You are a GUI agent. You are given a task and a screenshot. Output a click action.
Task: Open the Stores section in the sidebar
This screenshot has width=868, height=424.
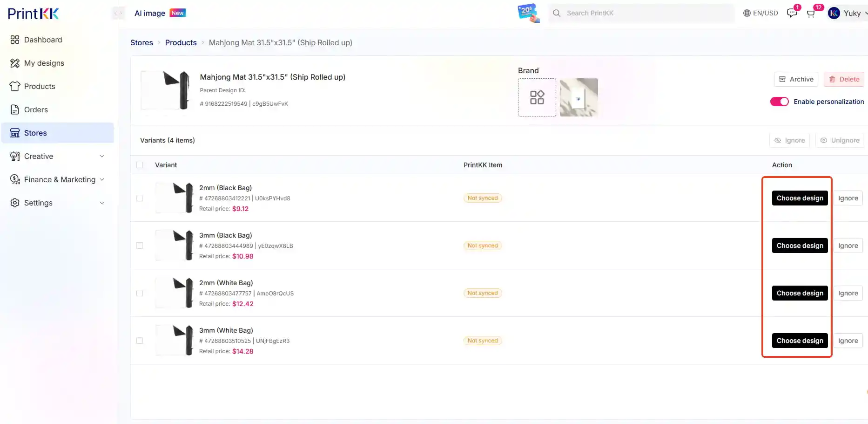pyautogui.click(x=36, y=133)
